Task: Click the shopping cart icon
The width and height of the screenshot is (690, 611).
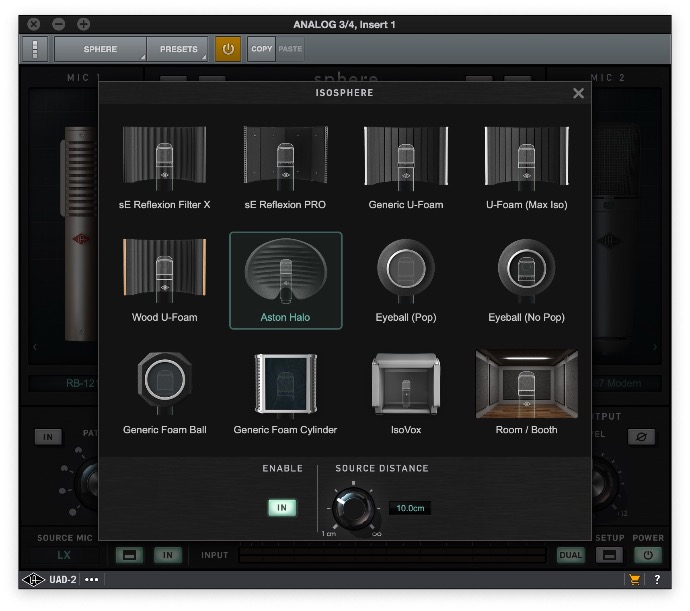Action: point(634,580)
